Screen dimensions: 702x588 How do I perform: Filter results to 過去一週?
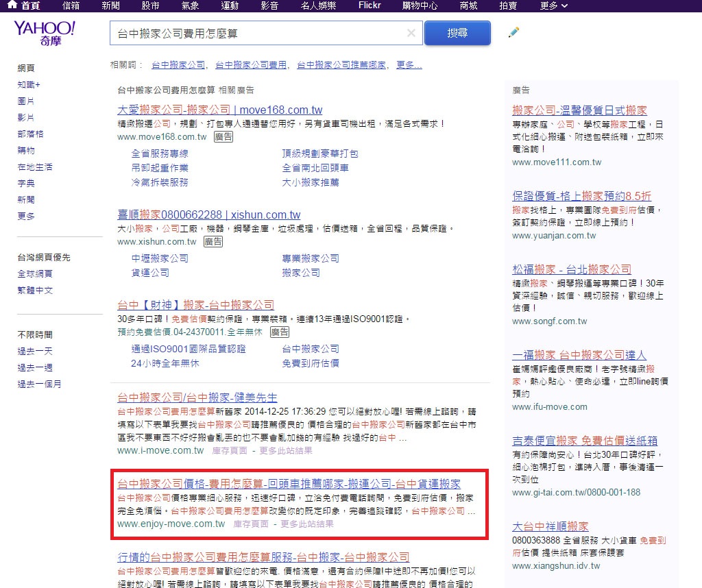[35, 368]
